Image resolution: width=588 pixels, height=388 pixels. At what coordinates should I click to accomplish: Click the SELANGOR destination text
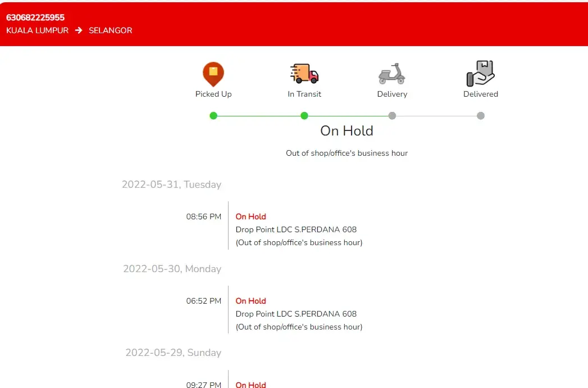pyautogui.click(x=110, y=30)
